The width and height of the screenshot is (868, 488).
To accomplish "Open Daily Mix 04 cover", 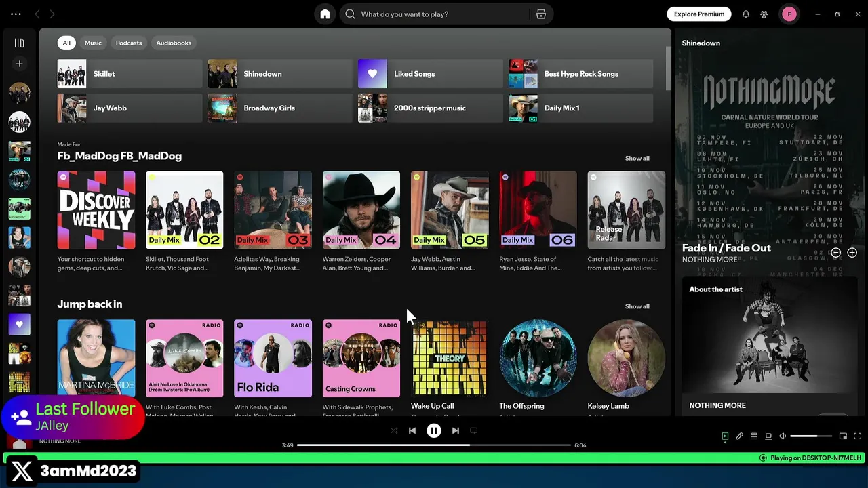I will click(361, 210).
